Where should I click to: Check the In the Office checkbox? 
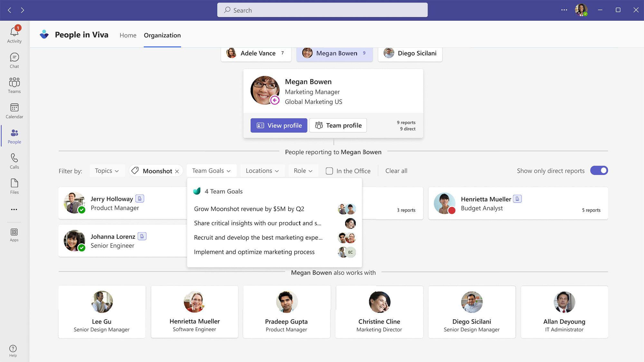(329, 171)
